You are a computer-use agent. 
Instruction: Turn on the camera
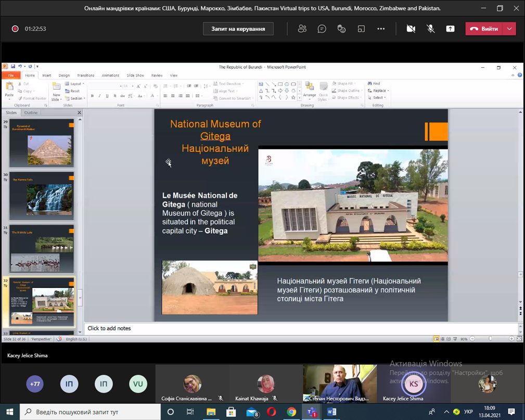click(411, 29)
